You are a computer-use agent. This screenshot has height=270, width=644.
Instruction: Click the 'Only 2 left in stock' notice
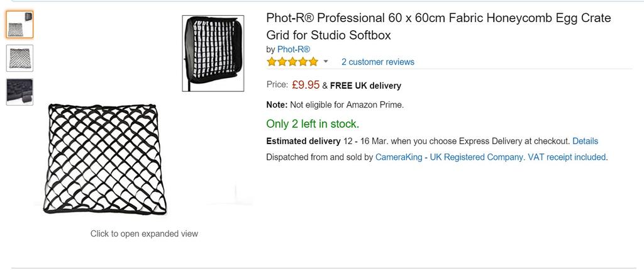click(x=313, y=123)
